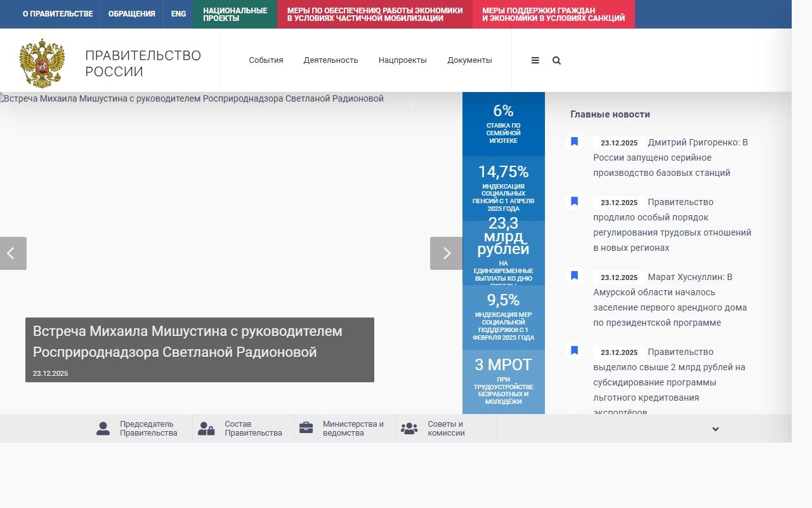Click bookmark icon beside the Григоренко news item
The image size is (812, 508).
point(574,142)
